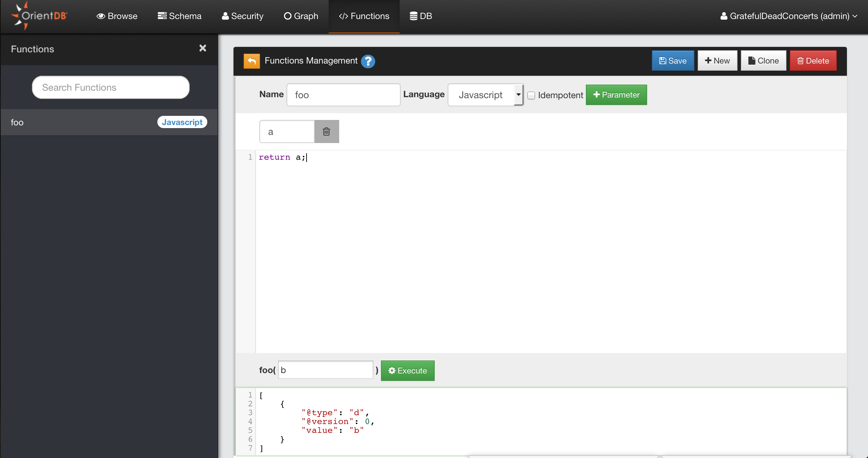Viewport: 868px width, 458px height.
Task: Switch to the Schema tab
Action: pyautogui.click(x=179, y=16)
